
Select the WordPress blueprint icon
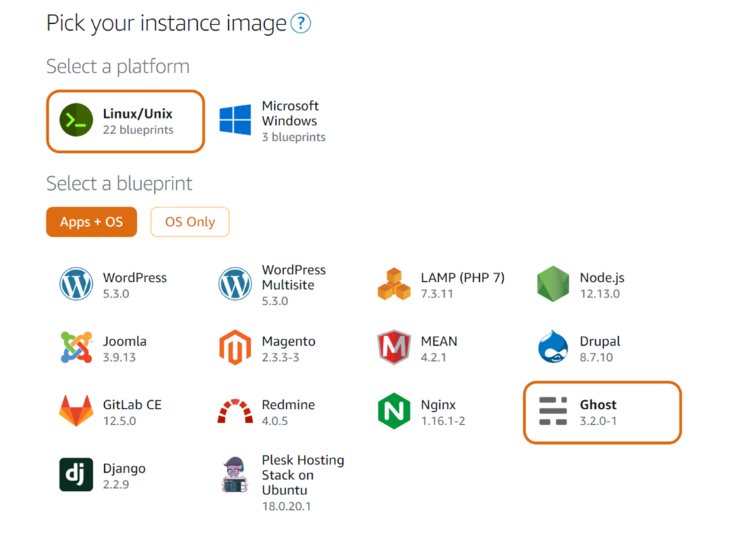[76, 284]
